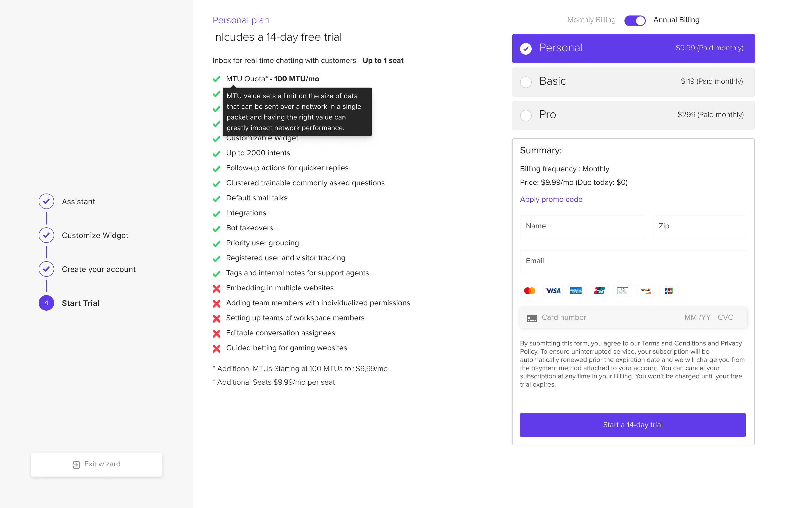Click the $9.99 (Paid monthly) price

709,48
